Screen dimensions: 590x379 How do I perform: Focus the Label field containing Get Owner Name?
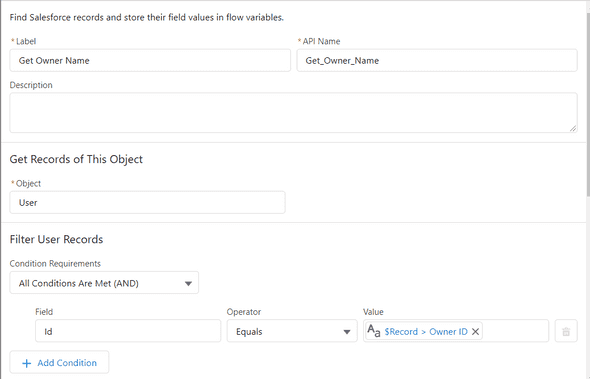(x=150, y=60)
